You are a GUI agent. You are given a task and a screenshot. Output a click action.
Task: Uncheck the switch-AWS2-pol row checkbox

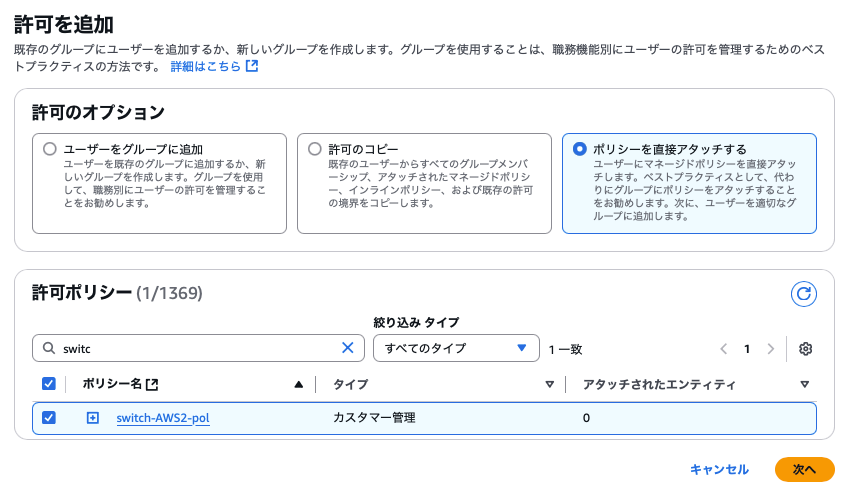(49, 418)
